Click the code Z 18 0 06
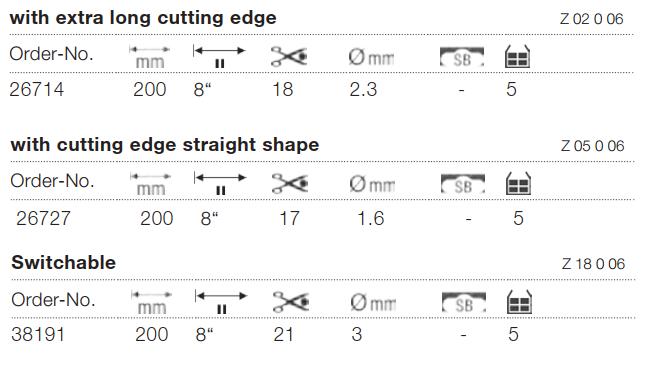Viewport: 660px width, 368px height. click(x=593, y=264)
